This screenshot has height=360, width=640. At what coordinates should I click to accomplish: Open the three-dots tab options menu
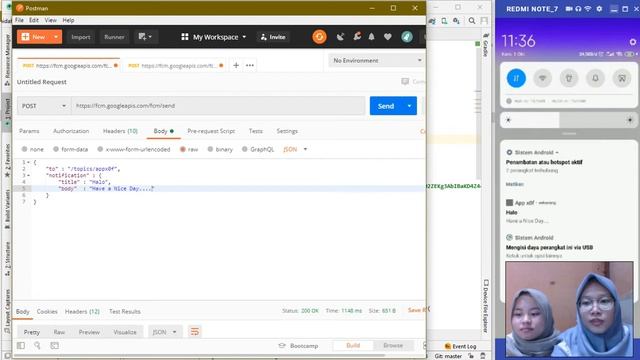(x=250, y=65)
